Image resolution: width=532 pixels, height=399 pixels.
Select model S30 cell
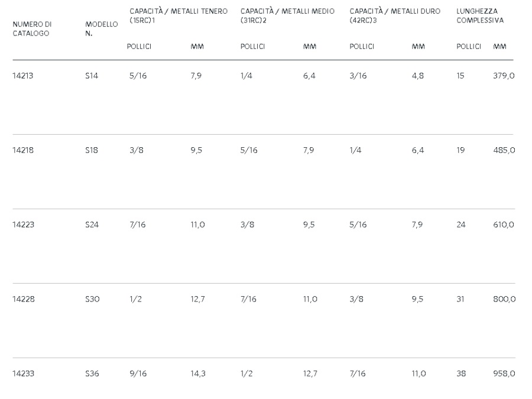pyautogui.click(x=92, y=299)
